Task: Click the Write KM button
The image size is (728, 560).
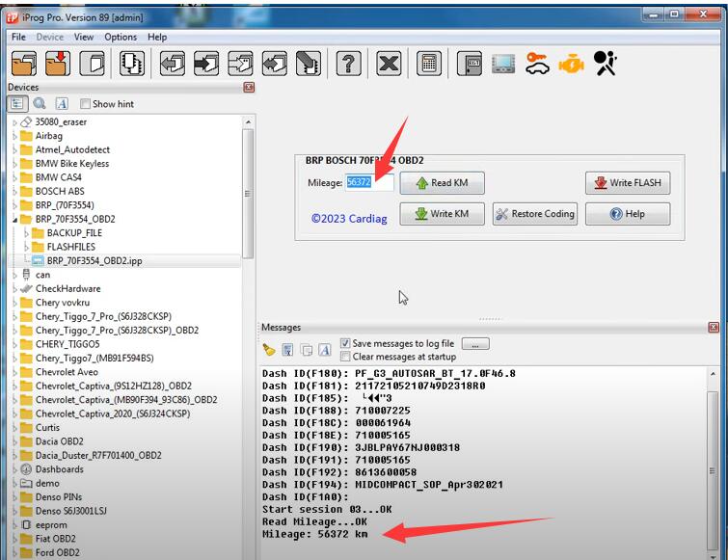Action: pyautogui.click(x=442, y=214)
